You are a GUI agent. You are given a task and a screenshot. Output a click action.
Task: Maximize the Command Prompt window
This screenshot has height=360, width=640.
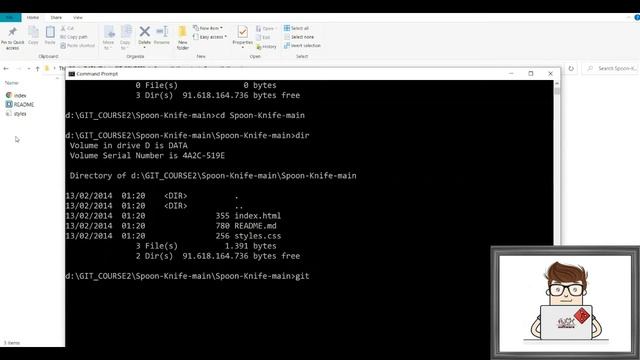[x=531, y=73]
